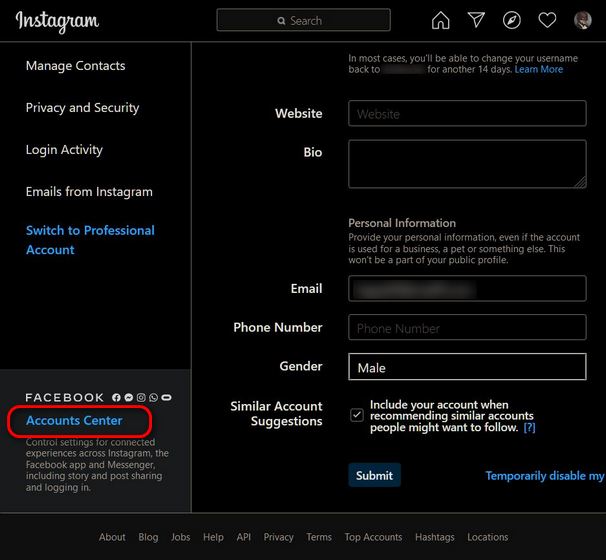Click the small Instagram icon near FACEBOOK

pos(141,397)
